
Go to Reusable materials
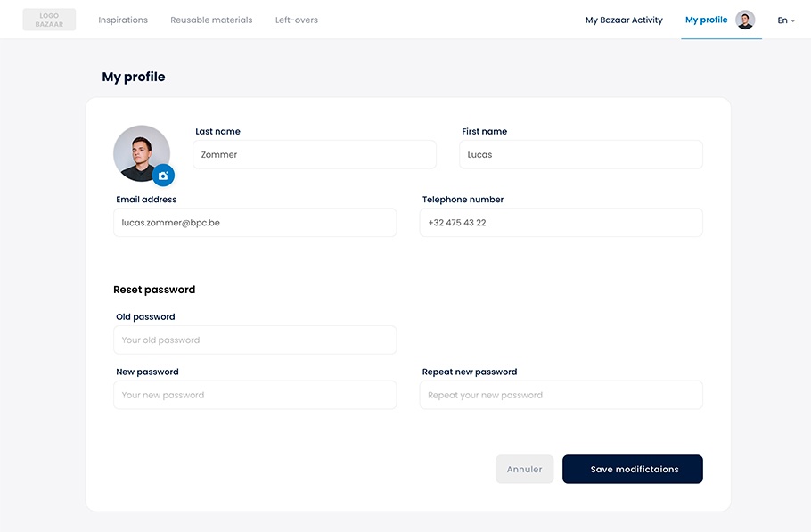[211, 20]
